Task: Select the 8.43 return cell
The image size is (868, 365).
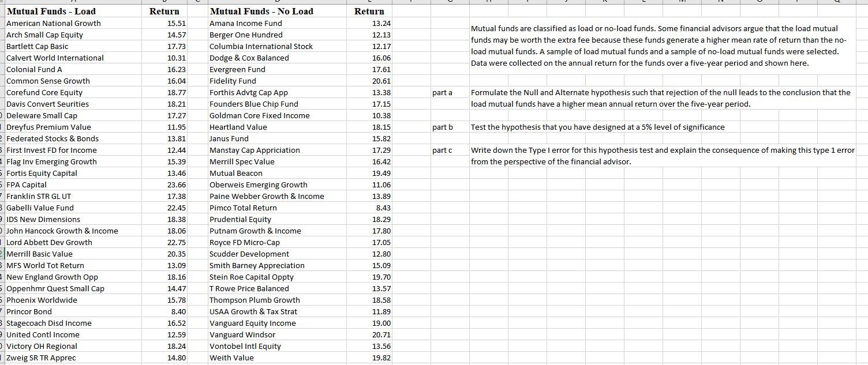Action: coord(369,208)
